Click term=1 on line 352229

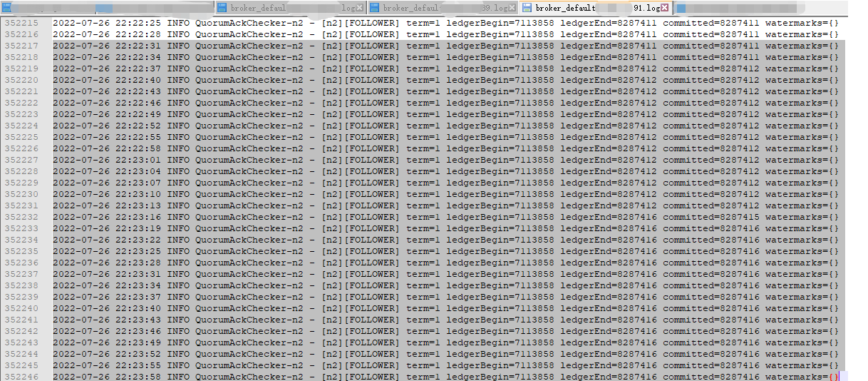[x=423, y=183]
